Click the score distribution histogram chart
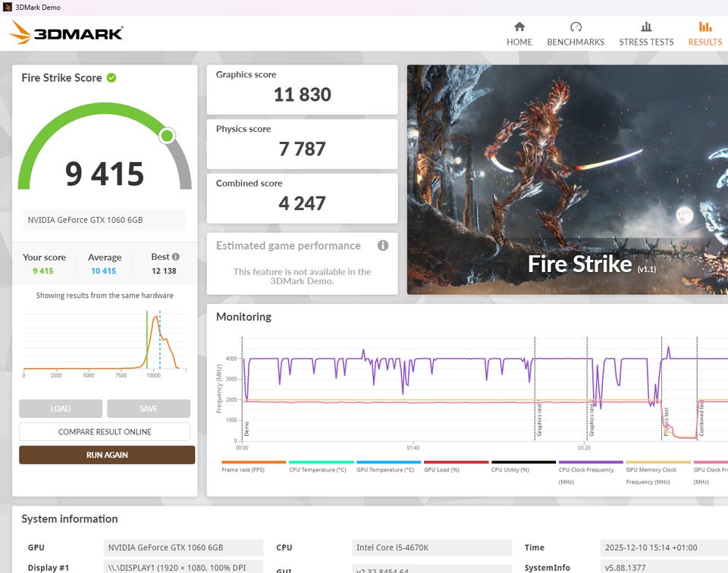The height and width of the screenshot is (573, 728). 105,341
